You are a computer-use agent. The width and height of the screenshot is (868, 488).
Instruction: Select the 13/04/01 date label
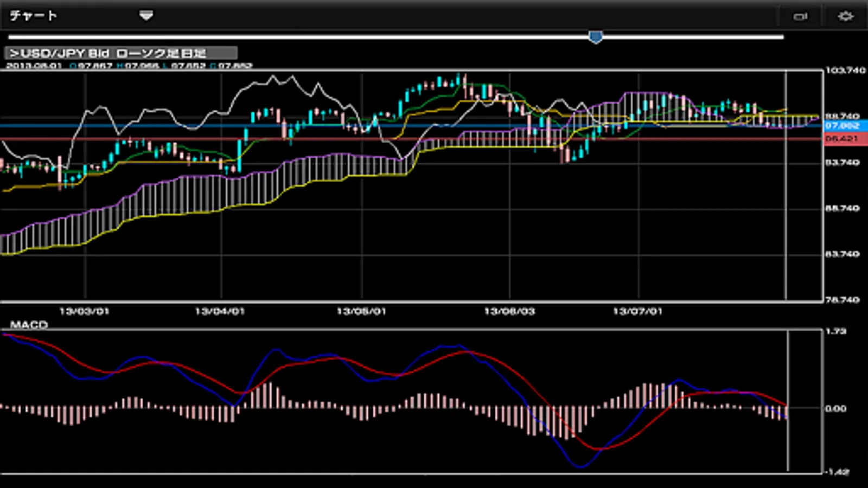tap(220, 311)
